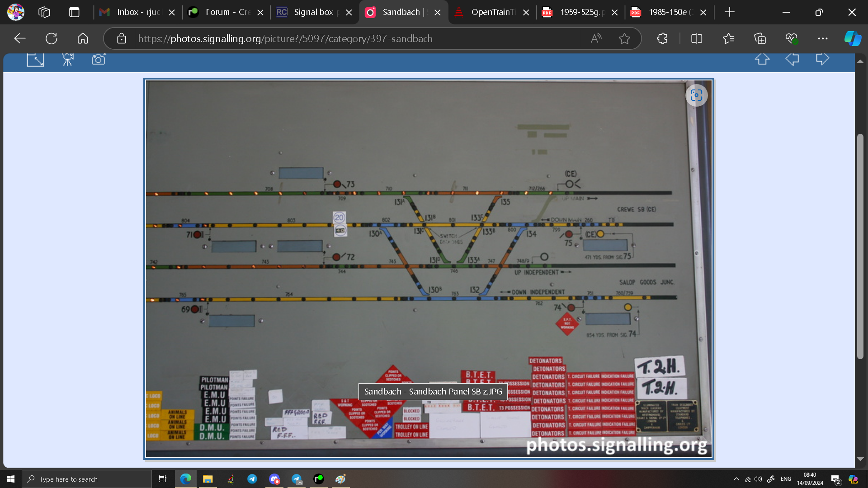Click the visual search icon on photo

coord(696,95)
